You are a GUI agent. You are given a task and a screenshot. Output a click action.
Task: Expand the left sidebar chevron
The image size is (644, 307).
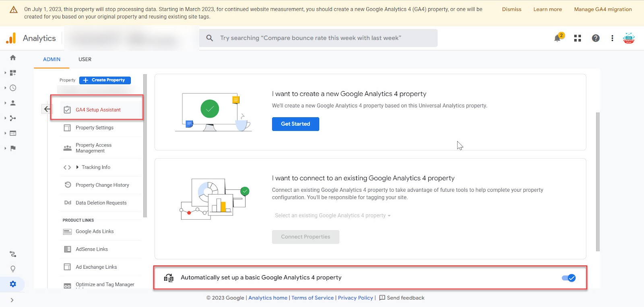(x=12, y=300)
